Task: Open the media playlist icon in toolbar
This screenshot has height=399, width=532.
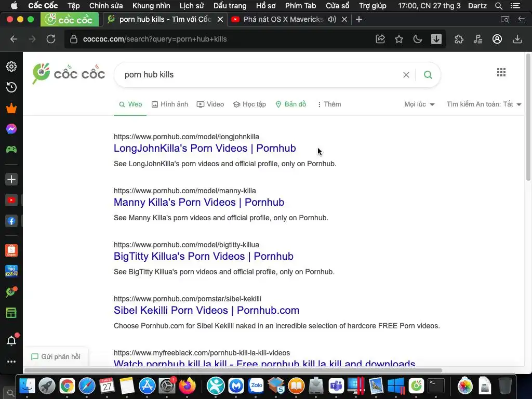Action: (478, 39)
